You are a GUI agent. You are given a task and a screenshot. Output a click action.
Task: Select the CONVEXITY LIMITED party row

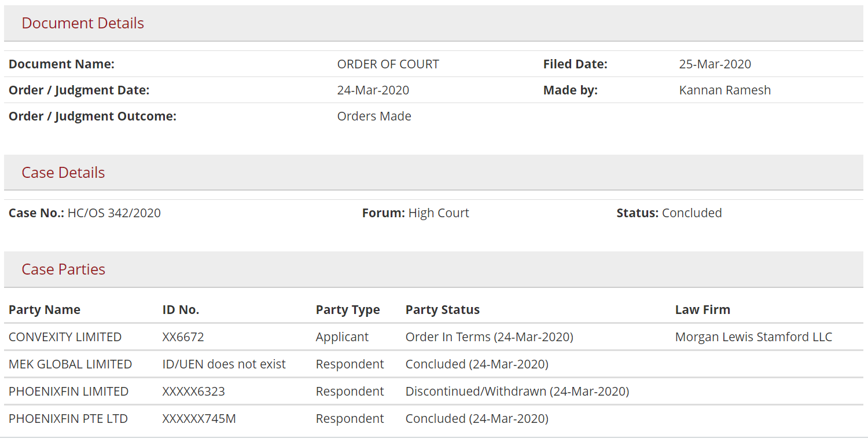pos(433,337)
